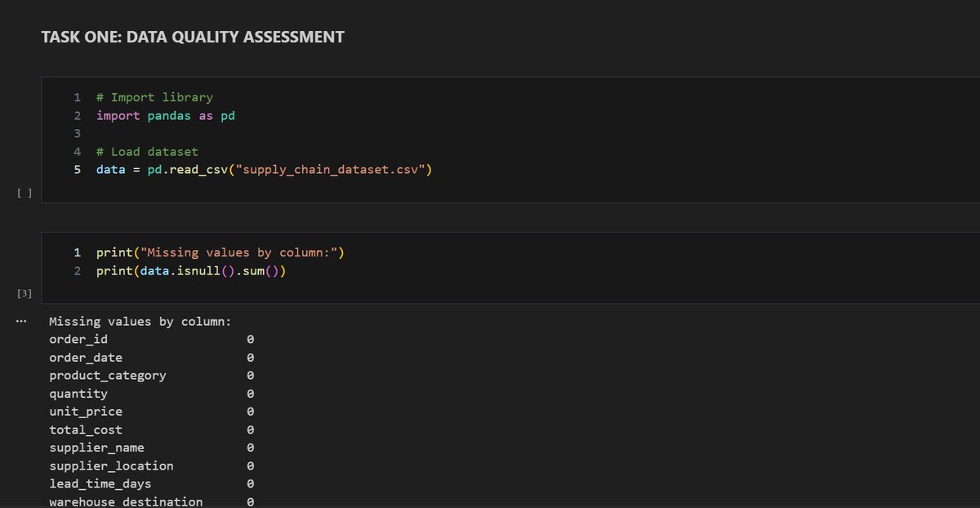This screenshot has height=508, width=980.
Task: Click the 'supplier_location' output row
Action: click(x=152, y=465)
